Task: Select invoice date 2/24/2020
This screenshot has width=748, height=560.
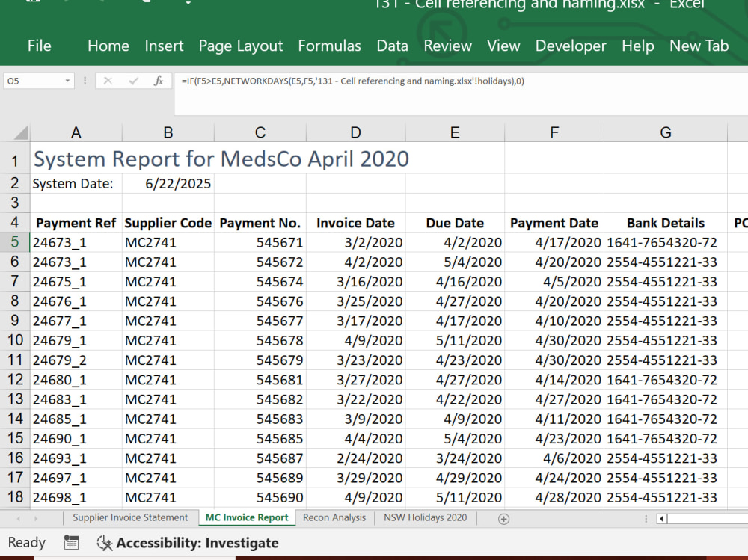Action: coord(355,458)
